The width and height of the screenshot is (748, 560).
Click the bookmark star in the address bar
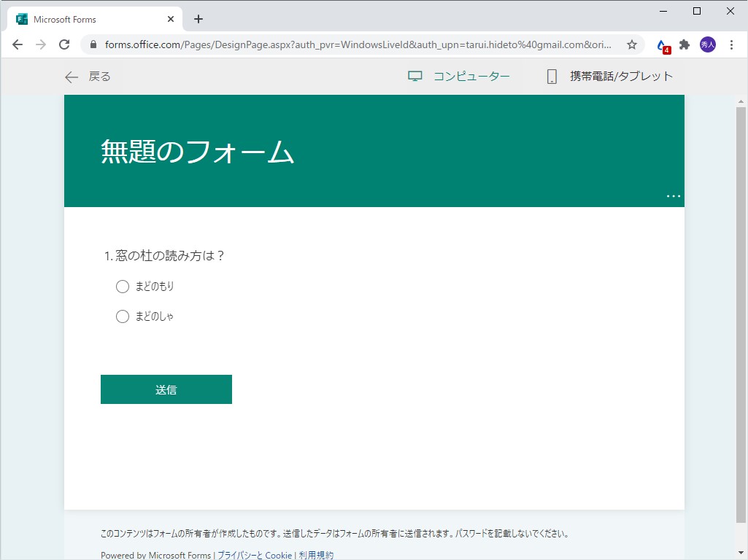[x=631, y=44]
